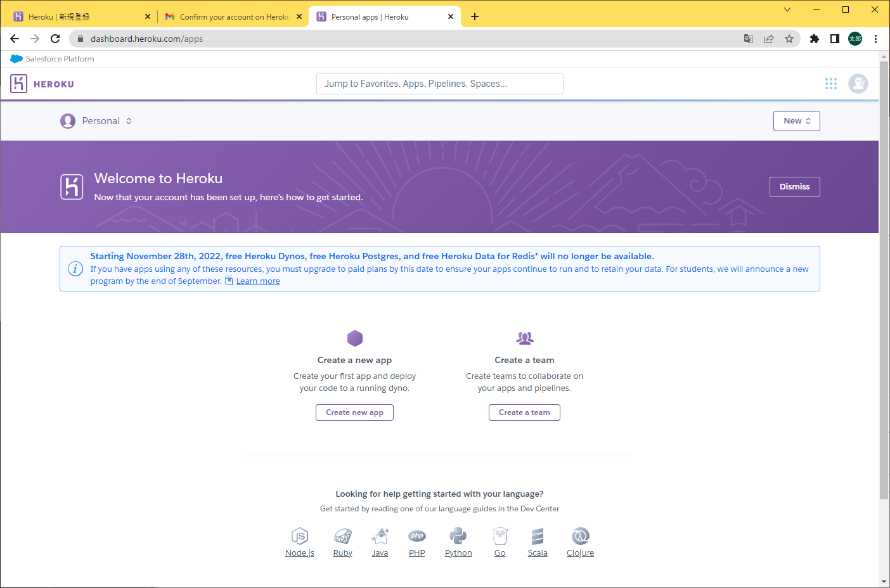Click the 'Create a new app' heading
890x588 pixels.
coord(355,361)
